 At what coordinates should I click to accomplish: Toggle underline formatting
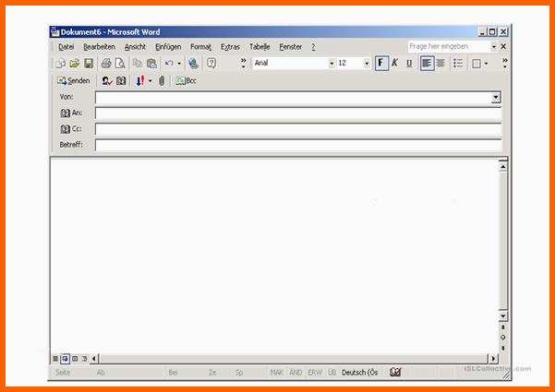408,64
